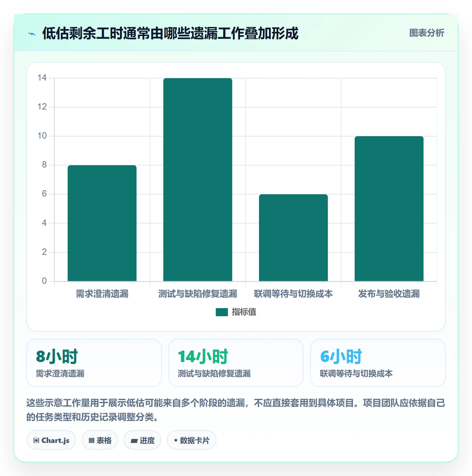
Task: Click the 联调等待与切换成本 x-axis label
Action: (x=293, y=294)
